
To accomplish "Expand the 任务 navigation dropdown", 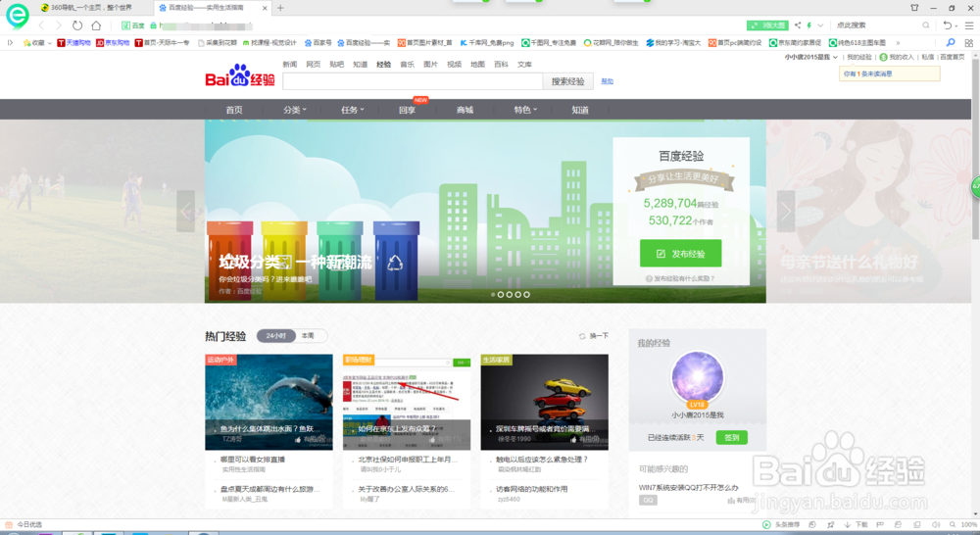I will [353, 110].
